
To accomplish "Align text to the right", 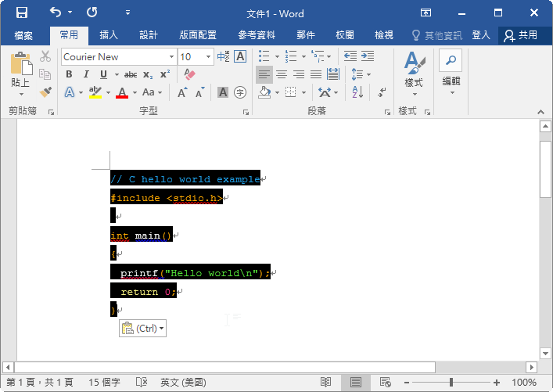I will click(299, 74).
